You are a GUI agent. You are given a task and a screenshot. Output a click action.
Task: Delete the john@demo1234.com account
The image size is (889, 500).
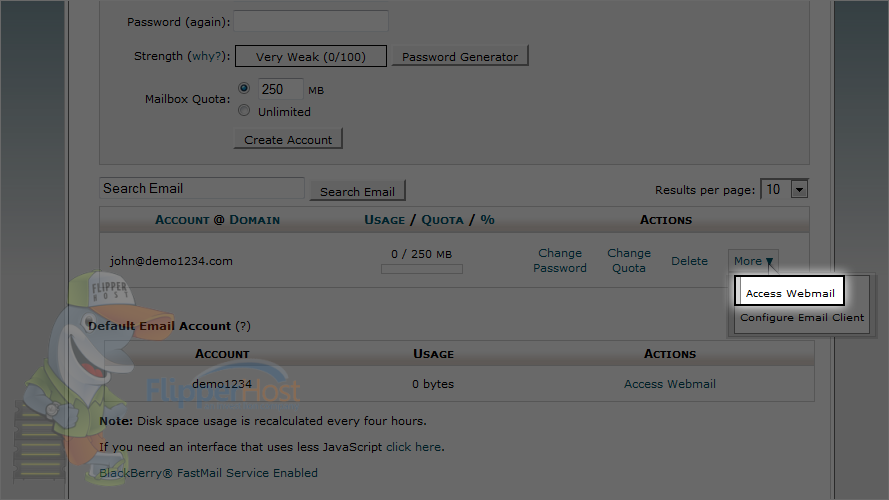(689, 261)
